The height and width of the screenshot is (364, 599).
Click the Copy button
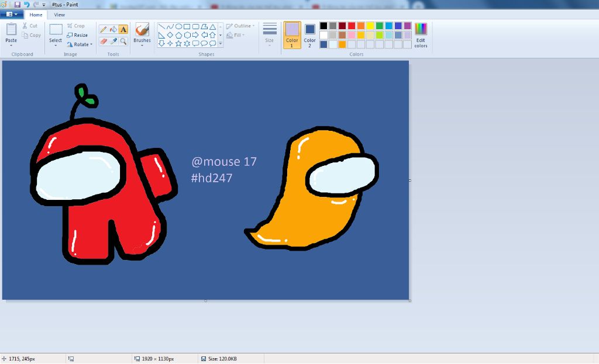tap(32, 35)
